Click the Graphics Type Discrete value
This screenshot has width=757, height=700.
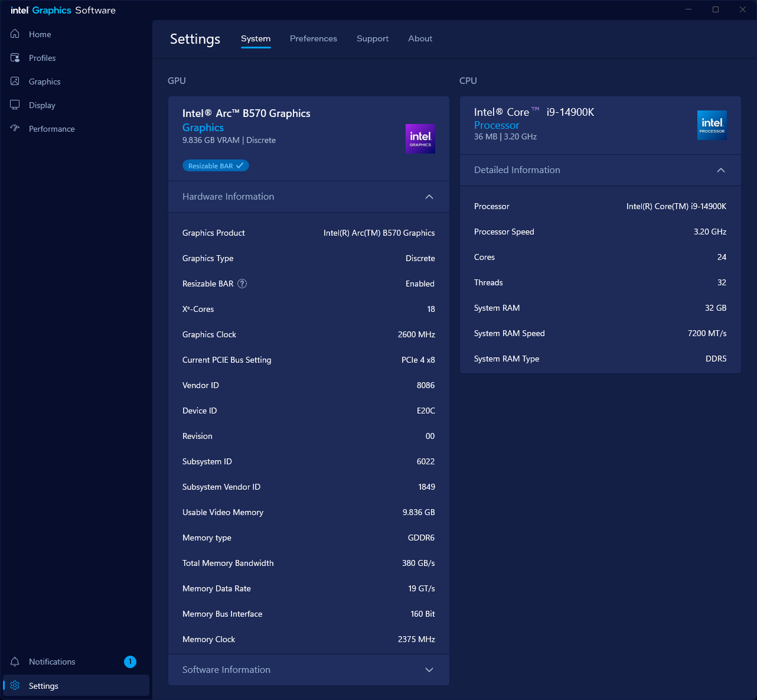pos(420,258)
